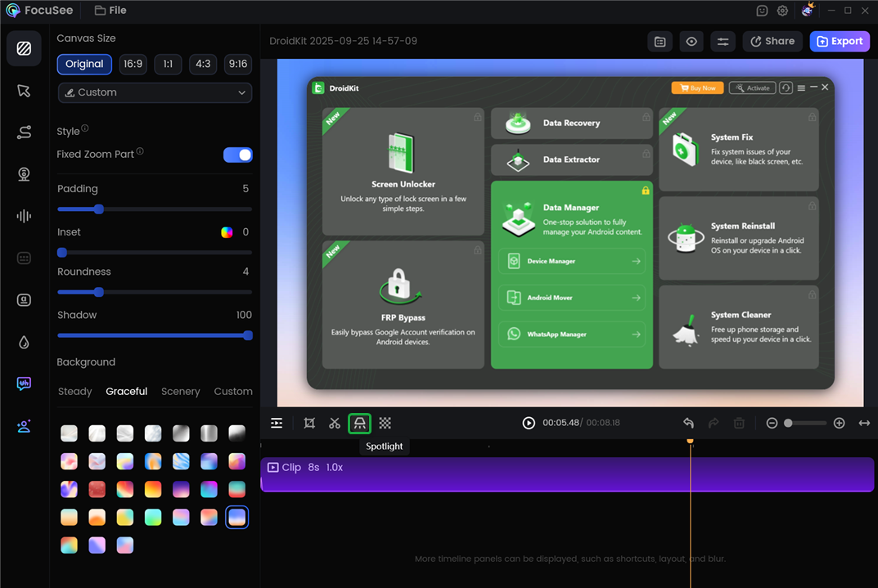Viewport: 878px width, 588px height.
Task: Share the current recording
Action: pyautogui.click(x=772, y=41)
